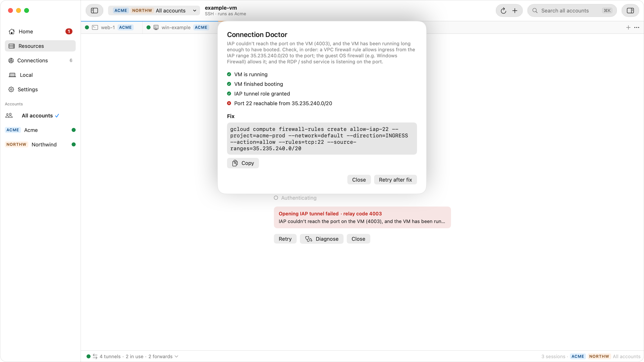Click the Local laptop icon
This screenshot has width=644, height=362.
(x=12, y=75)
